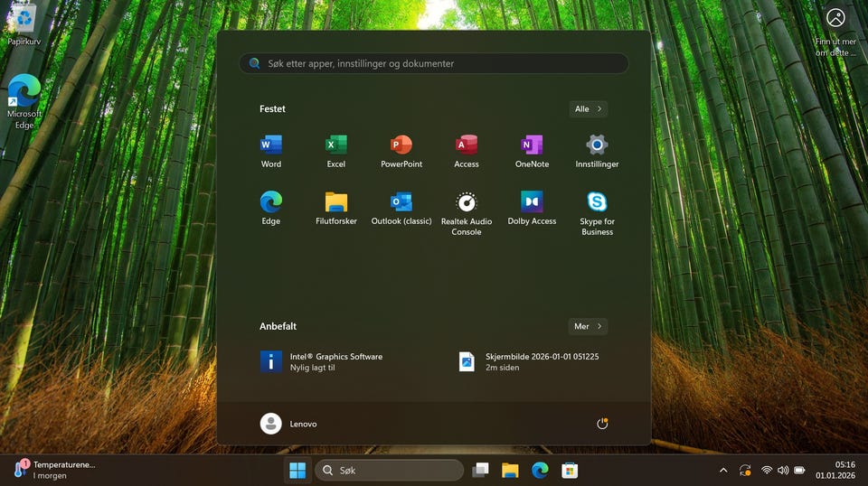868x486 pixels.
Task: Open Wi-Fi network settings tray icon
Action: coord(766,471)
